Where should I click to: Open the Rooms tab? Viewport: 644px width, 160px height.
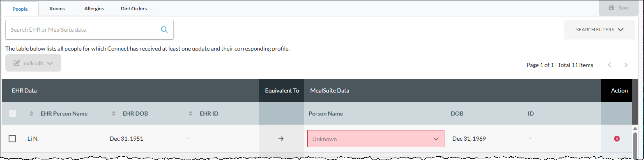click(57, 8)
